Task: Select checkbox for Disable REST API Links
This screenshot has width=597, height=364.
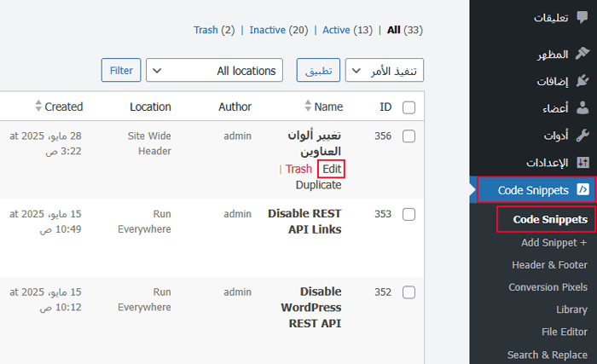Action: point(409,213)
